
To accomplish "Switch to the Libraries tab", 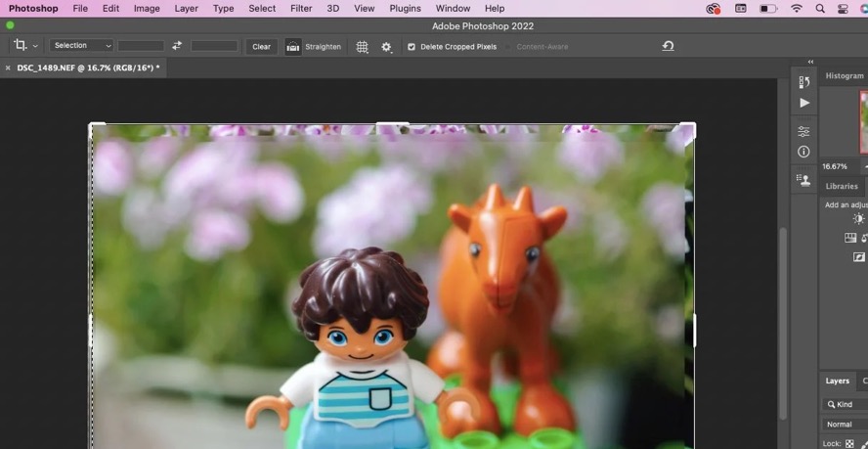I will [x=842, y=186].
